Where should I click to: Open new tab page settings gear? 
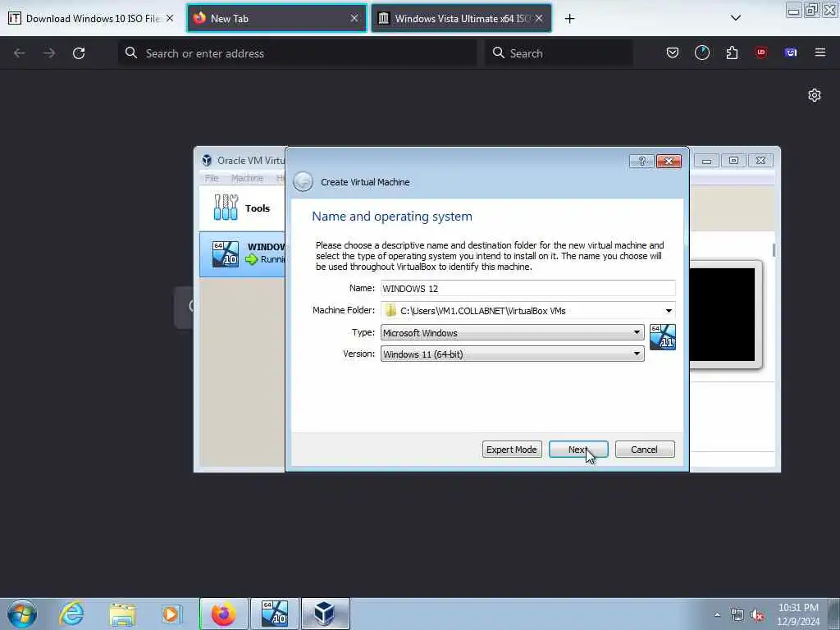click(815, 95)
